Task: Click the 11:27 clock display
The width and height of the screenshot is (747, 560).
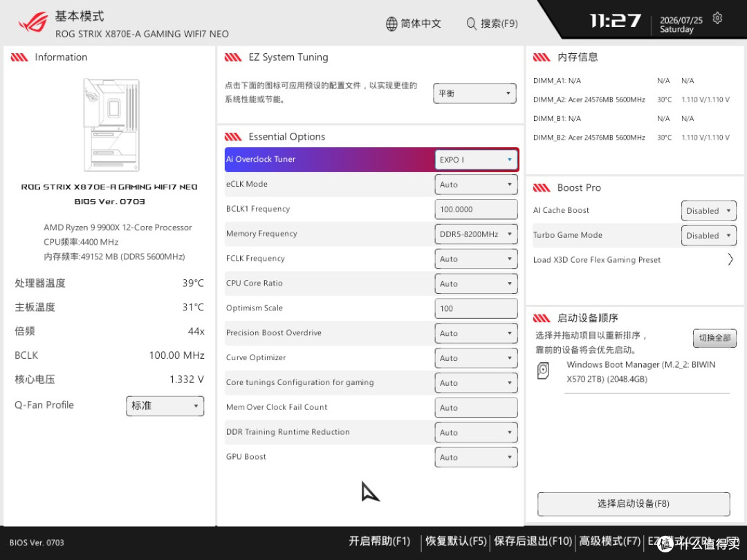Action: pos(616,21)
